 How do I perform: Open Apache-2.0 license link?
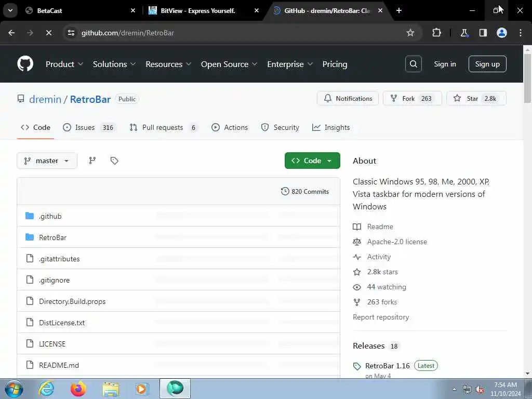point(397,242)
